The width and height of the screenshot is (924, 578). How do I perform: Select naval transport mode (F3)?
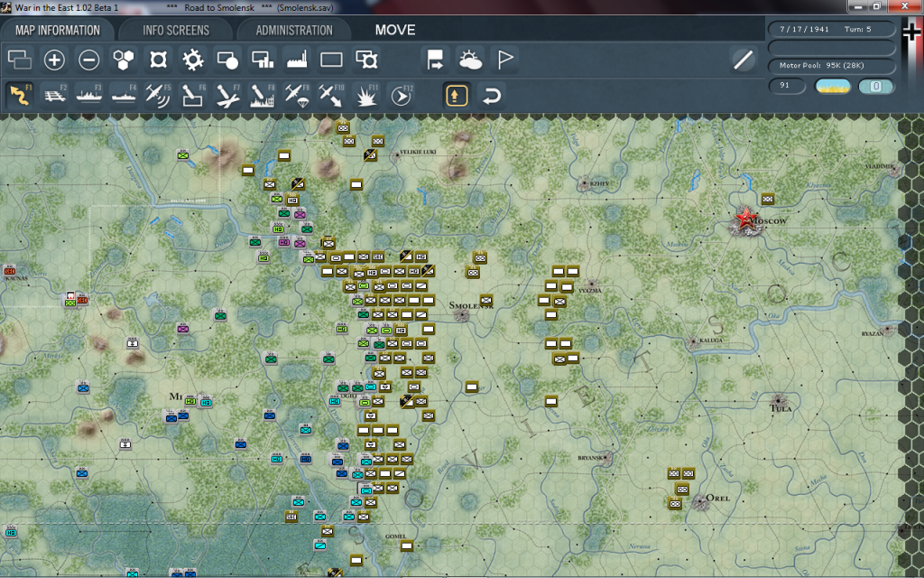(89, 95)
